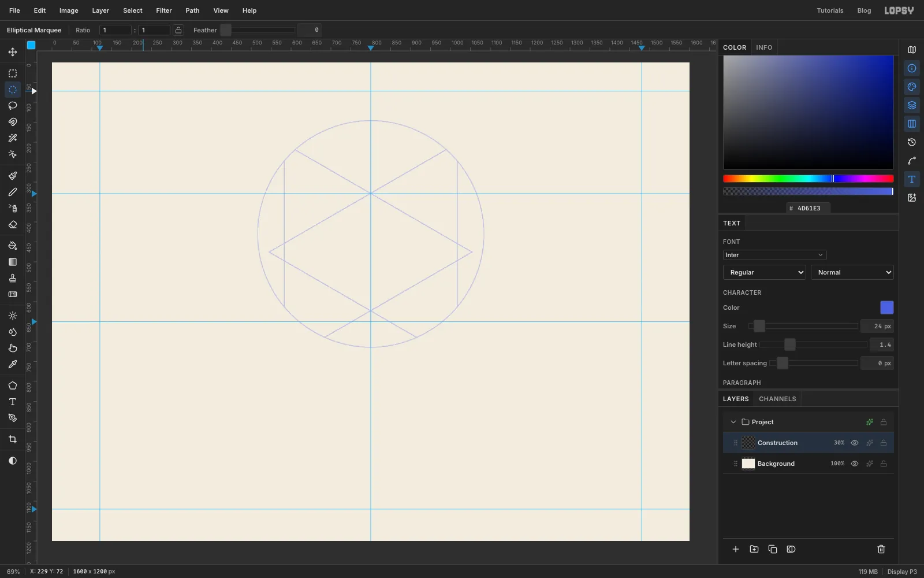Toggle the ratio lock icon
The width and height of the screenshot is (924, 578).
[178, 30]
